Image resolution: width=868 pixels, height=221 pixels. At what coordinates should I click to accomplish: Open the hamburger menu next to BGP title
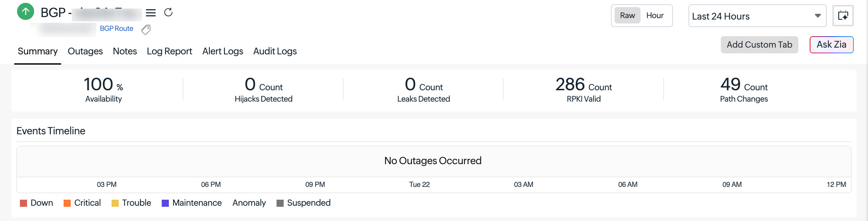pos(151,13)
